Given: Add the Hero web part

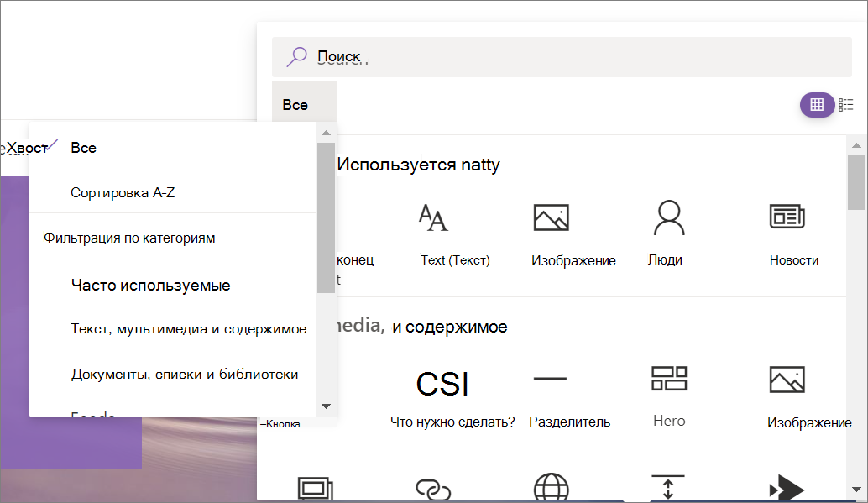Looking at the screenshot, I should pos(669,396).
